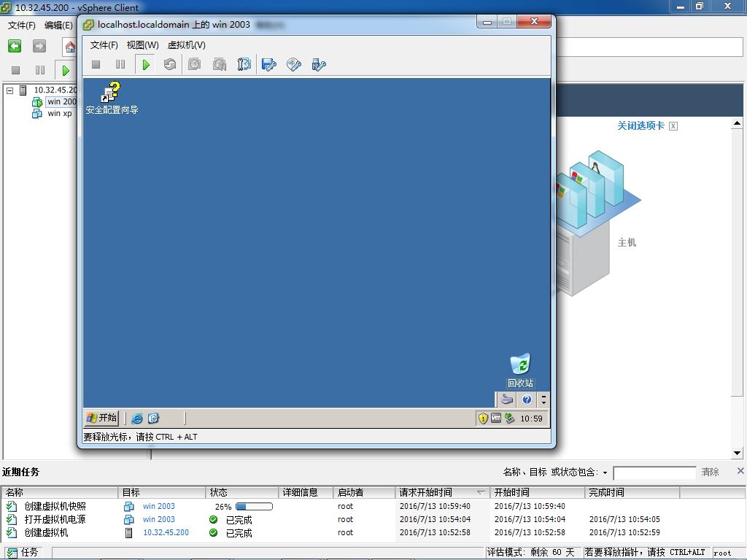Open 编辑(E) menu in vSphere Client

pos(58,26)
